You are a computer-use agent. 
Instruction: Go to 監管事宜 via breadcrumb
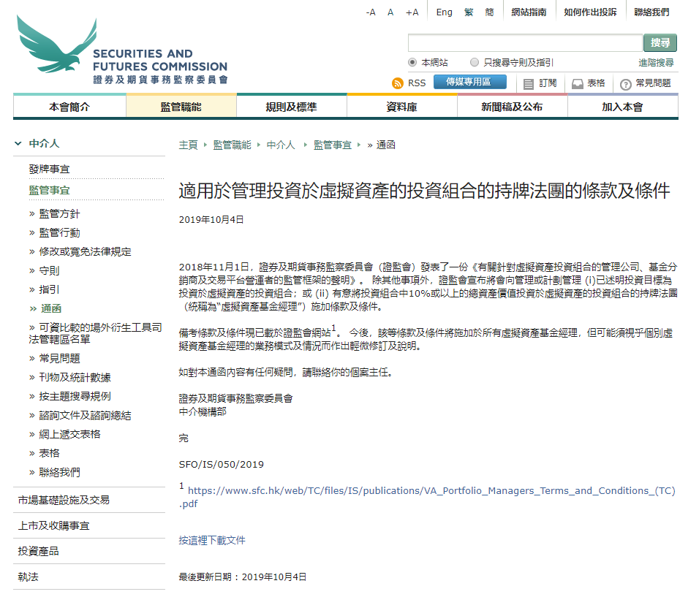[333, 145]
